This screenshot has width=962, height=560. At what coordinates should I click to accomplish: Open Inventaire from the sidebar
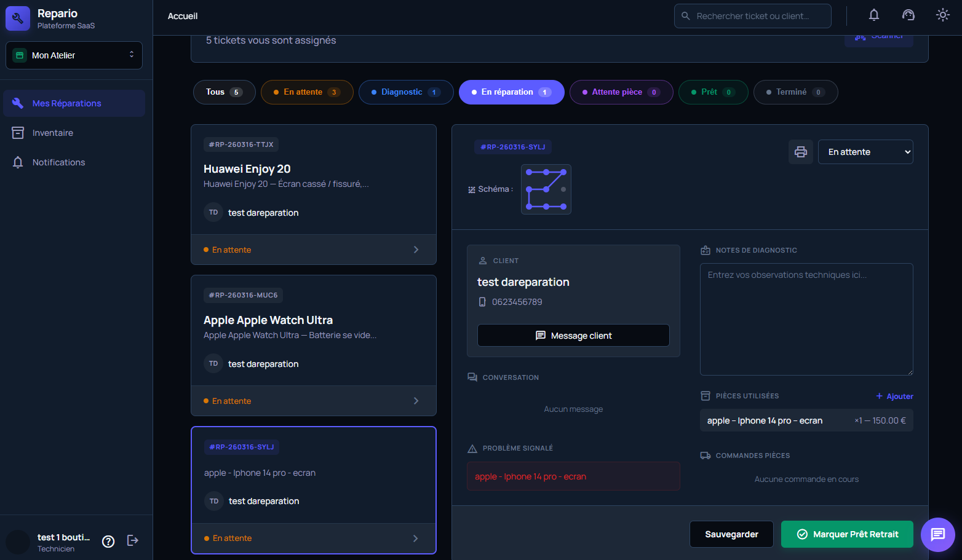tap(53, 133)
